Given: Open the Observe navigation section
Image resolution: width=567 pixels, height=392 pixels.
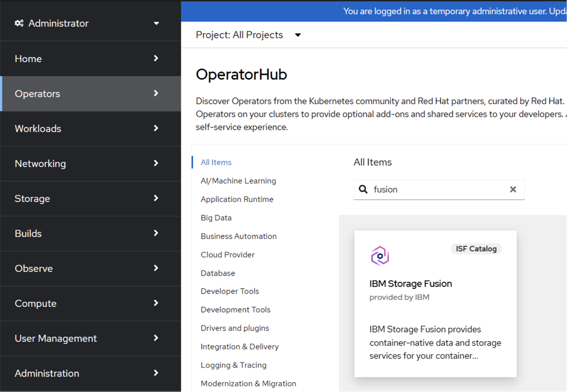Looking at the screenshot, I should pos(90,268).
